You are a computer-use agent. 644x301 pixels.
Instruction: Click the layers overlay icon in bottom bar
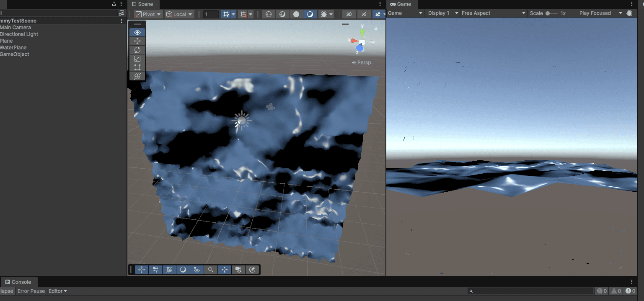point(197,270)
